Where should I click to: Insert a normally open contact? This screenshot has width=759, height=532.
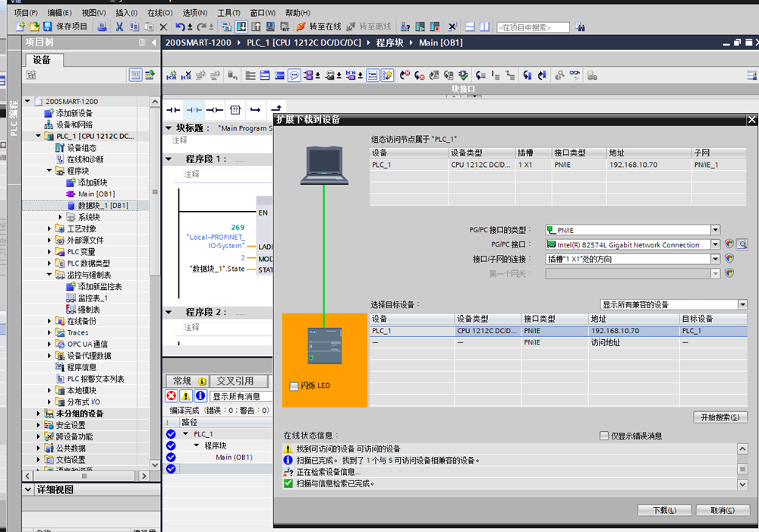(x=173, y=110)
